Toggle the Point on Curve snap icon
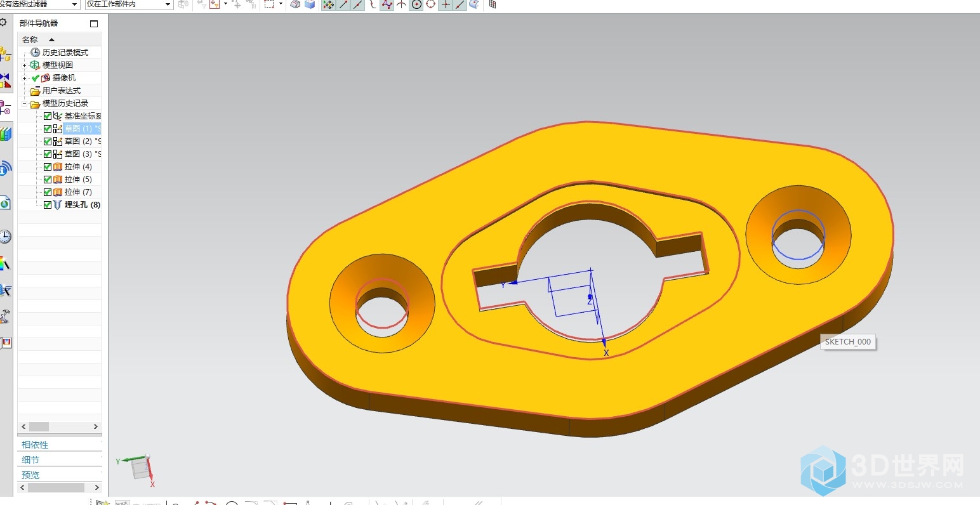The height and width of the screenshot is (505, 980). click(x=460, y=4)
